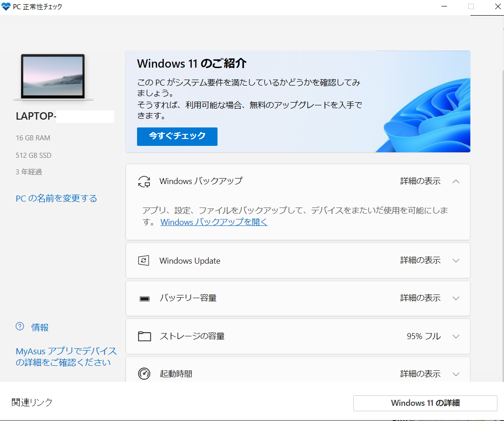Viewport: 504px width, 421px height.
Task: Open the MyAsus アプリ device details link
Action: pos(66,357)
